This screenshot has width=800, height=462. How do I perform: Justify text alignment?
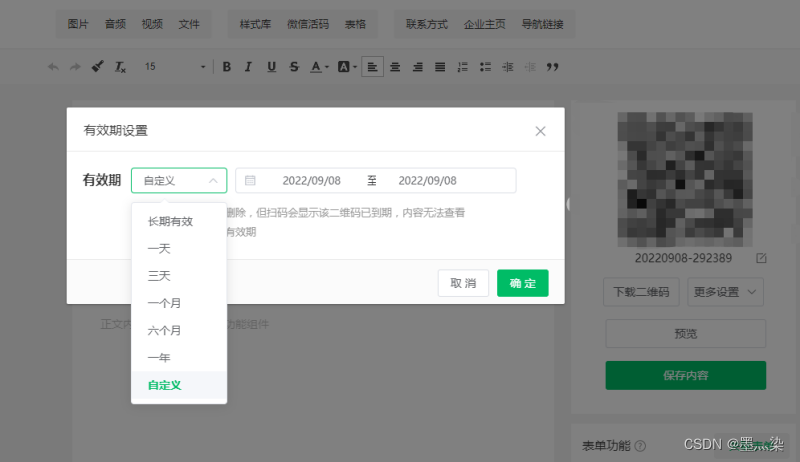[x=440, y=67]
